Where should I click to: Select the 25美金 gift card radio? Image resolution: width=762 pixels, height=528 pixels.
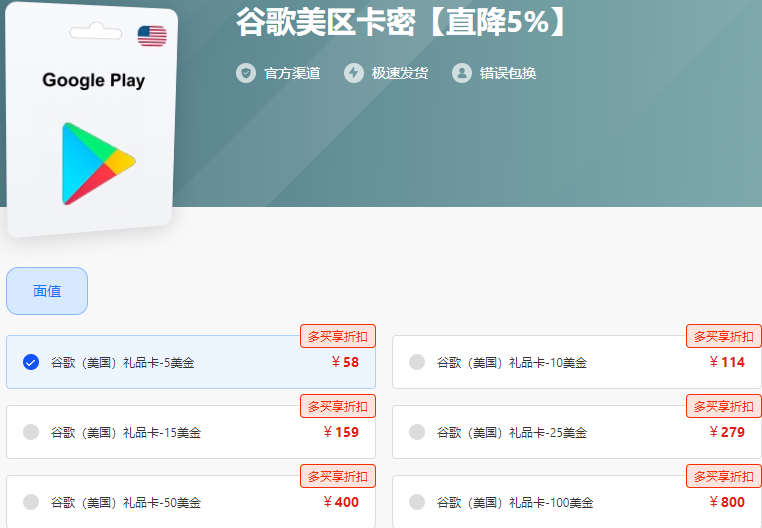(x=417, y=432)
